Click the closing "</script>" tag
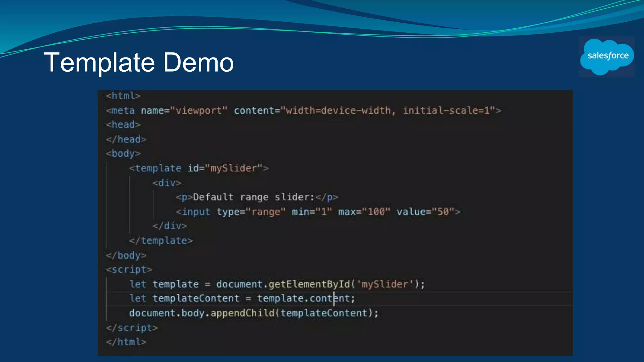Screen dimensions: 644x362 click(132, 328)
